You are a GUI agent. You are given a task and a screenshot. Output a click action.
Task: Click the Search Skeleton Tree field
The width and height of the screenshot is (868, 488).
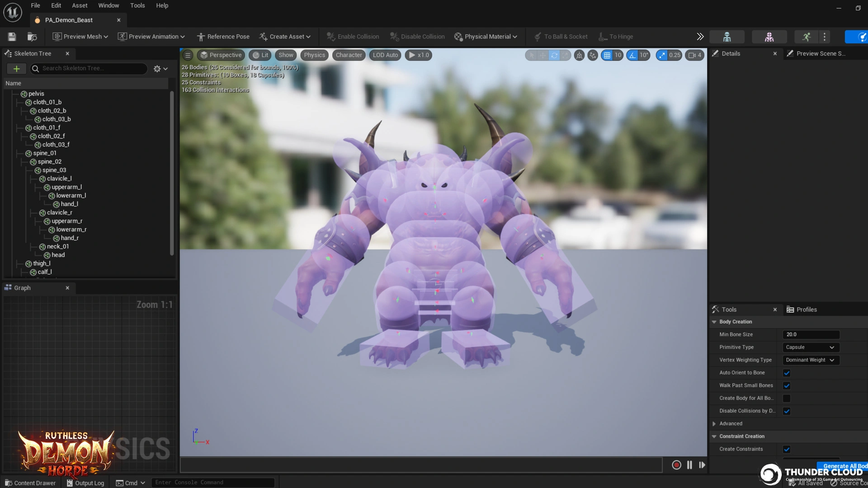point(89,69)
